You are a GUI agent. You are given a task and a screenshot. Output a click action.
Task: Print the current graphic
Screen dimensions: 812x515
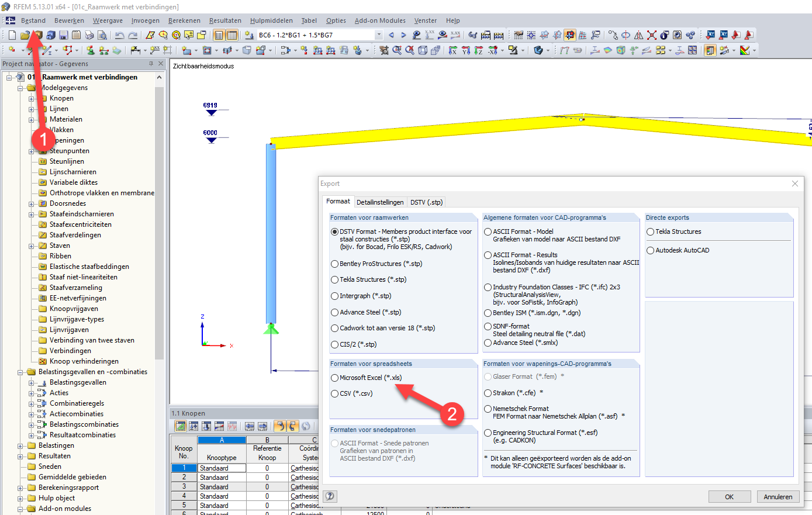point(89,34)
